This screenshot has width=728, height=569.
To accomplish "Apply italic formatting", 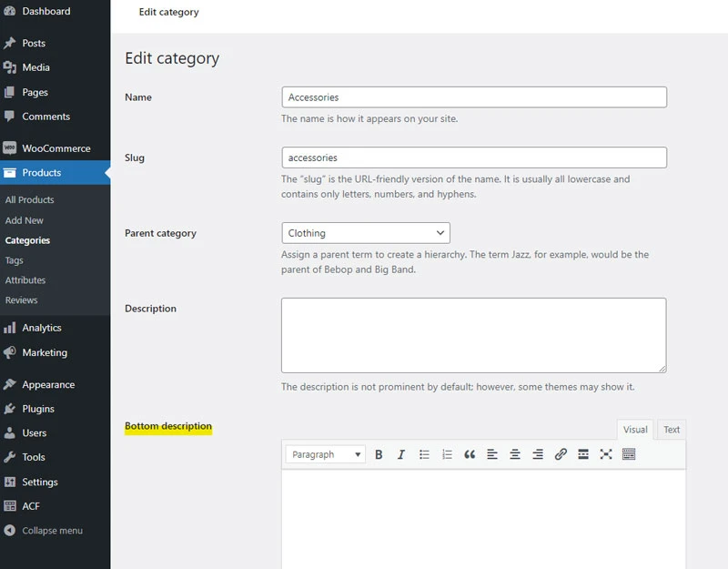I will coord(401,454).
